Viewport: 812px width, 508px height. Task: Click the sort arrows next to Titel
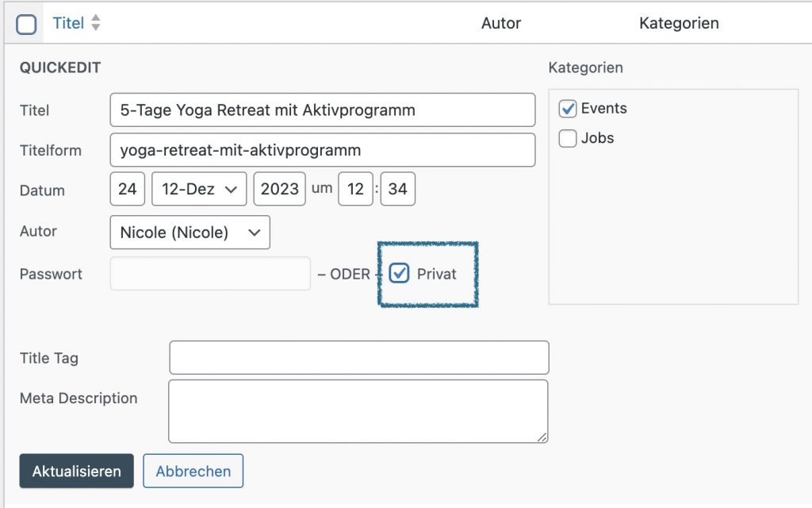[x=96, y=24]
